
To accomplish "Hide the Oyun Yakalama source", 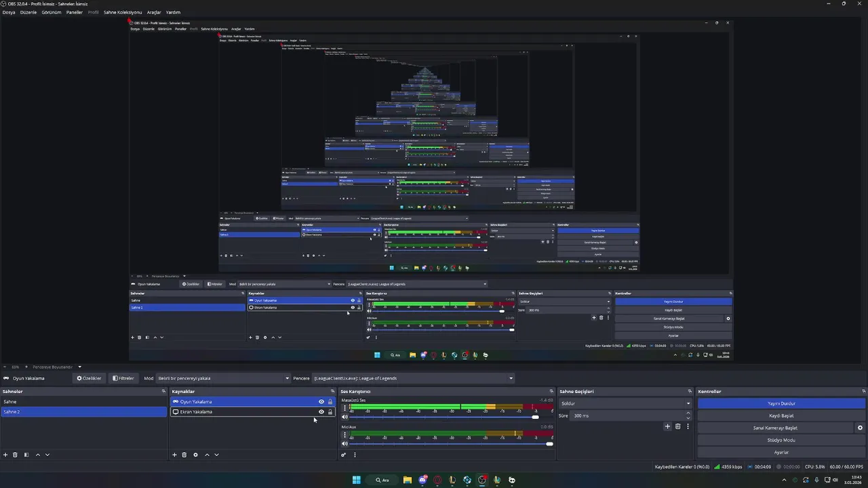I will (x=321, y=402).
